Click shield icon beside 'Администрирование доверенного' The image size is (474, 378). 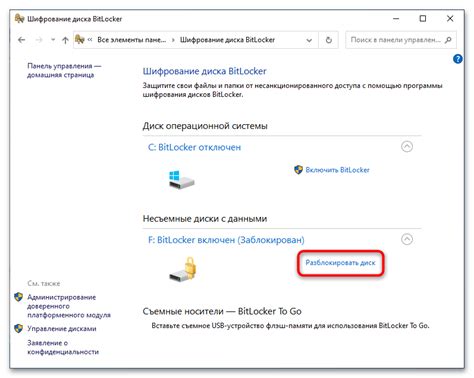coord(19,297)
